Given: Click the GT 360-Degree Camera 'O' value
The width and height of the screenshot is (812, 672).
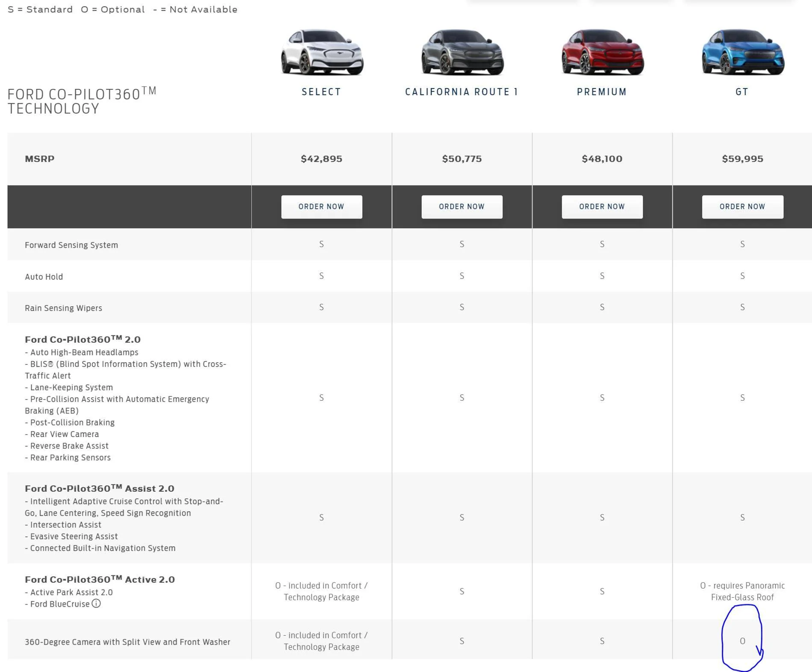Looking at the screenshot, I should 742,641.
